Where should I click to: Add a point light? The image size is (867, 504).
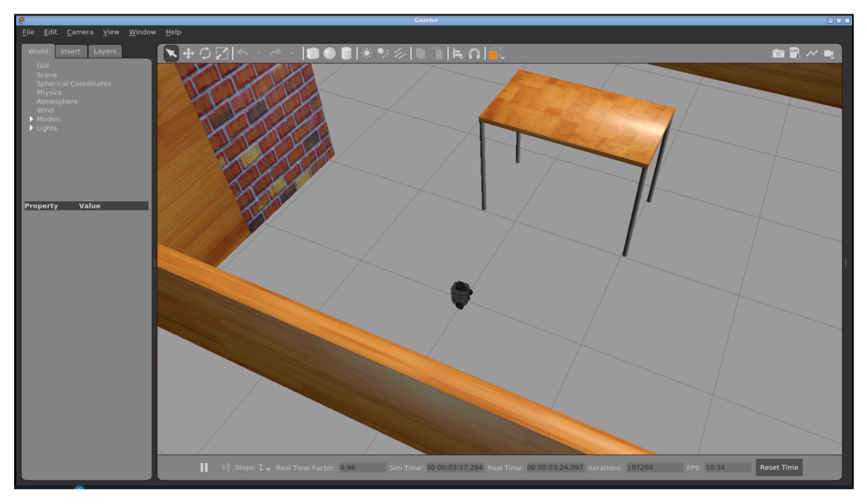[x=367, y=54]
